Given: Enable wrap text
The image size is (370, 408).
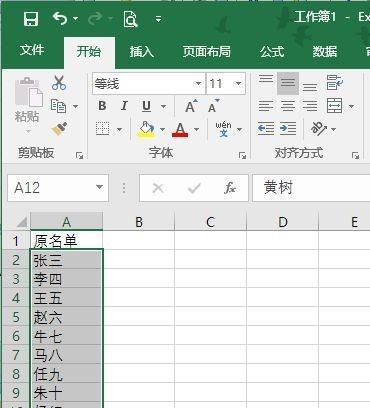Looking at the screenshot, I should [x=334, y=83].
